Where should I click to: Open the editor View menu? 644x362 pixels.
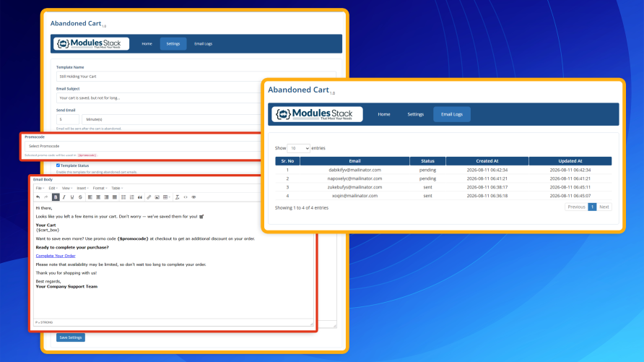(67, 188)
